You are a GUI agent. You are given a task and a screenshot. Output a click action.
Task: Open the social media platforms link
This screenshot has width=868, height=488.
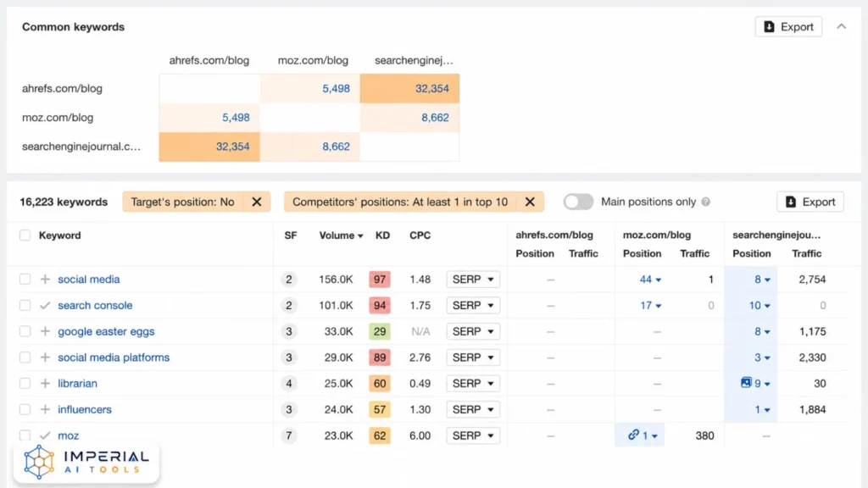114,358
